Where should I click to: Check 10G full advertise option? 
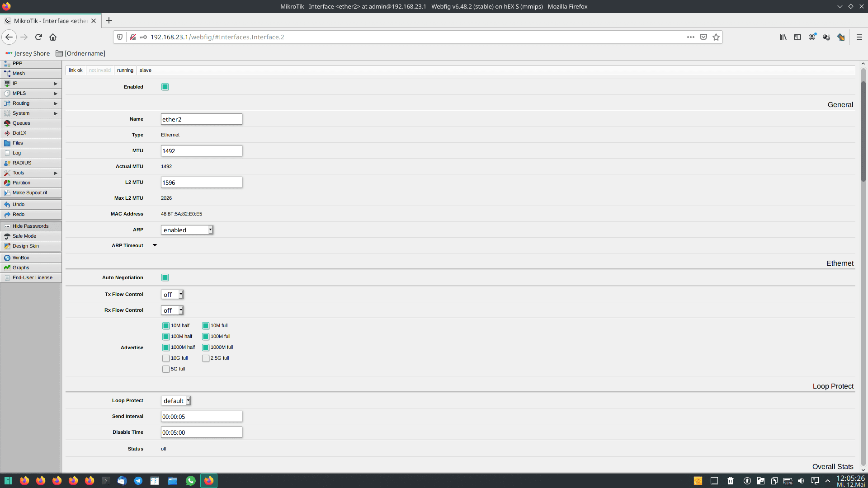click(x=166, y=358)
